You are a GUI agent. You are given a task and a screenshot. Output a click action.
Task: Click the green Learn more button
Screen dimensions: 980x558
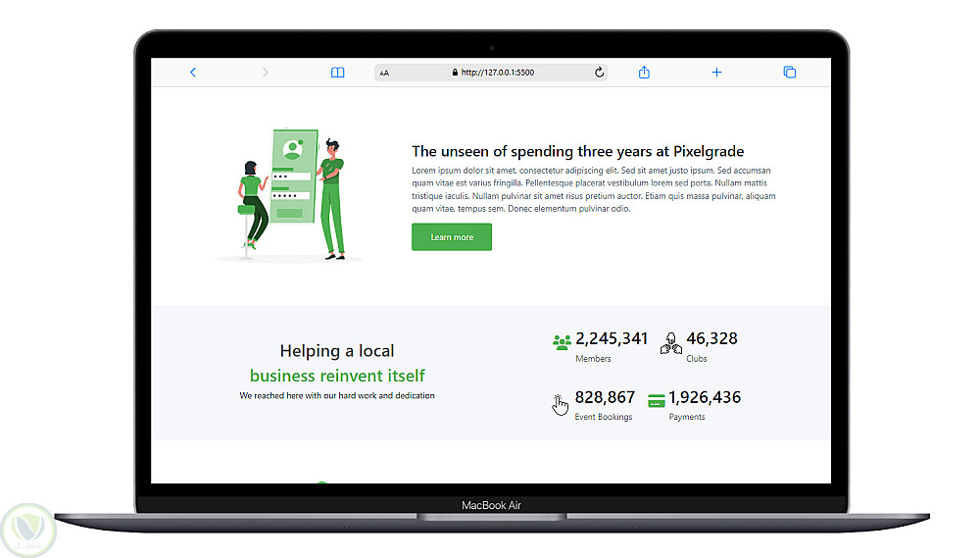452,237
